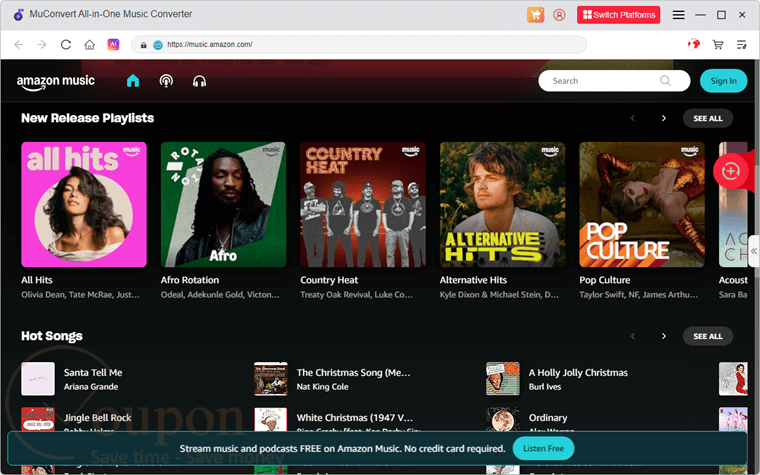
Task: Click A Holly Jolly Christmas album art
Action: [503, 379]
